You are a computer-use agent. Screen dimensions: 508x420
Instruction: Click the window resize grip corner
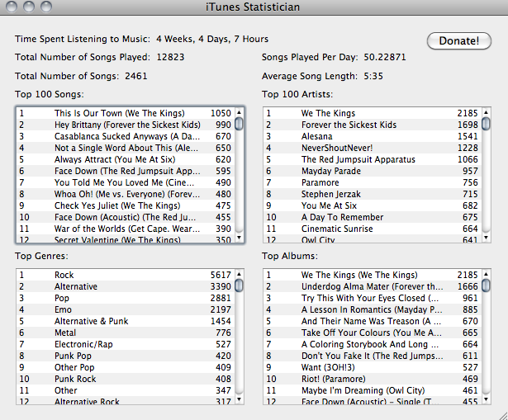point(503,416)
